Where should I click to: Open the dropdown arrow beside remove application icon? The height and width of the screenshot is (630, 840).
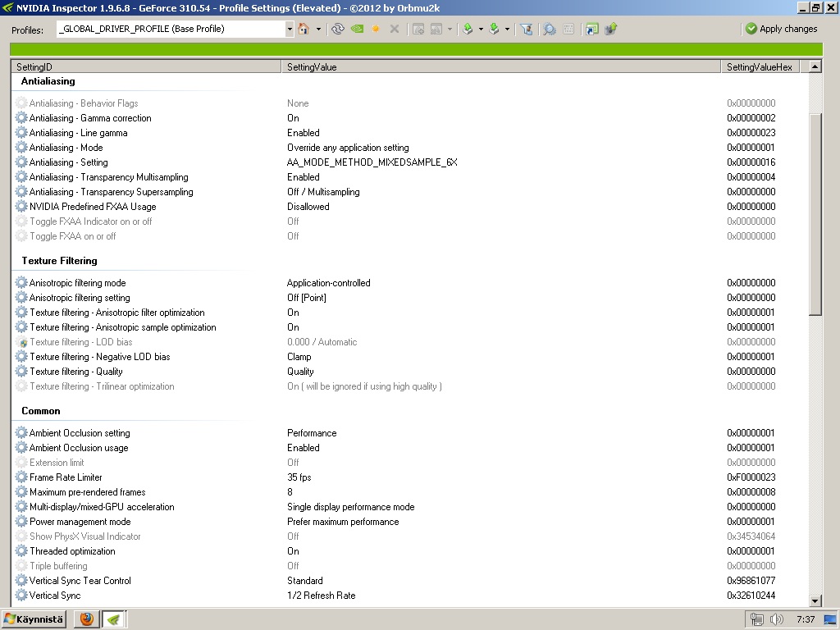point(450,29)
